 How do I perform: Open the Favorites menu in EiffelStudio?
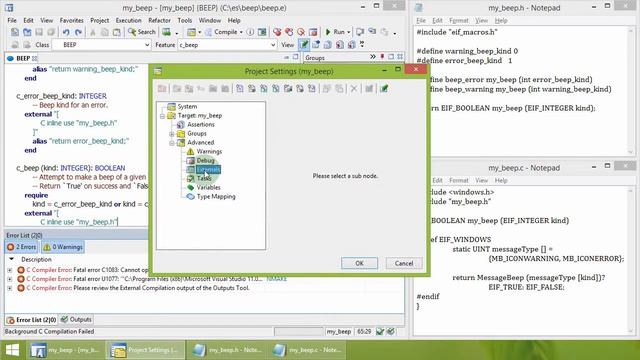click(x=71, y=20)
